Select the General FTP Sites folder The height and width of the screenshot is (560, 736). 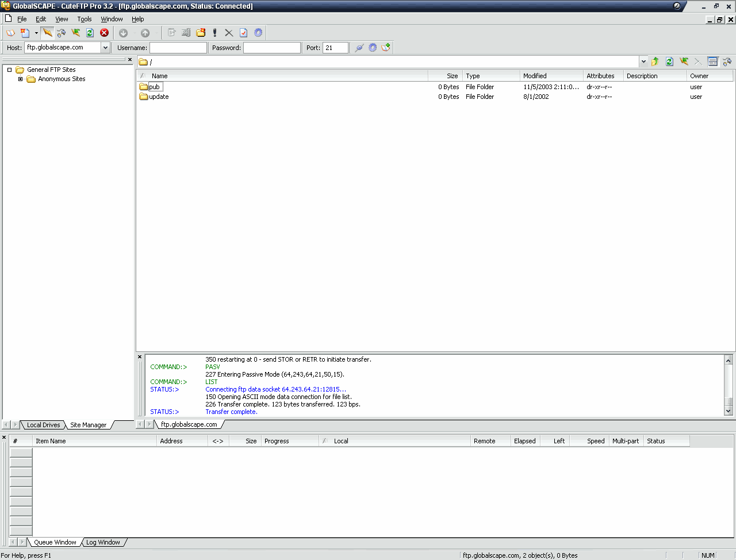click(45, 70)
